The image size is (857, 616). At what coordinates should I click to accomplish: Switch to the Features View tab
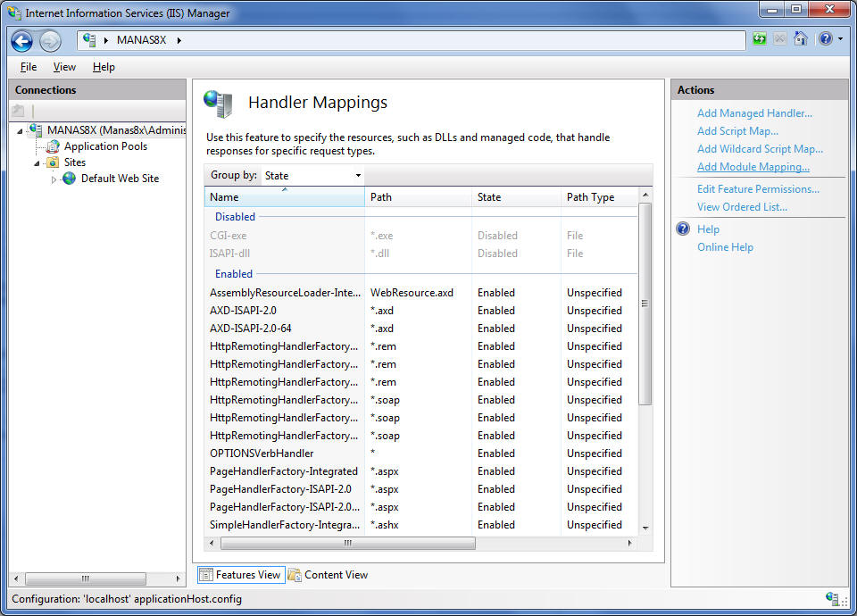(x=241, y=574)
